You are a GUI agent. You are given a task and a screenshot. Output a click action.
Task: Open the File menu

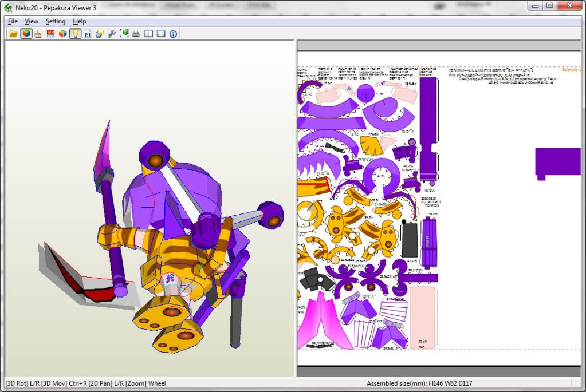click(x=13, y=21)
